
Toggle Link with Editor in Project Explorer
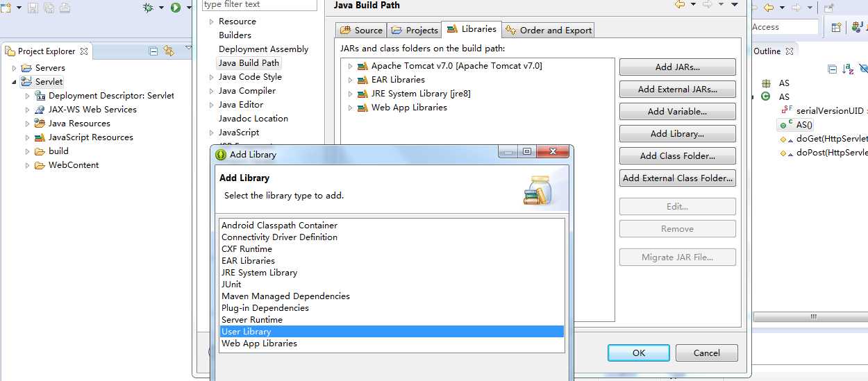(169, 51)
